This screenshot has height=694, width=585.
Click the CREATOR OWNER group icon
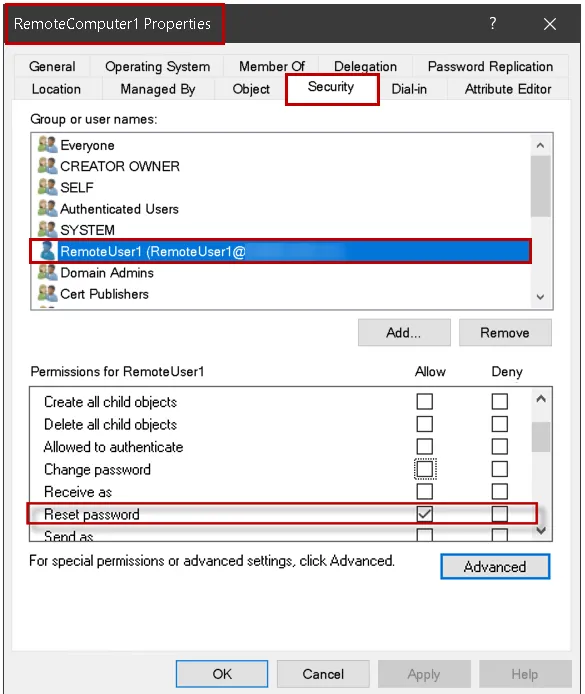47,166
